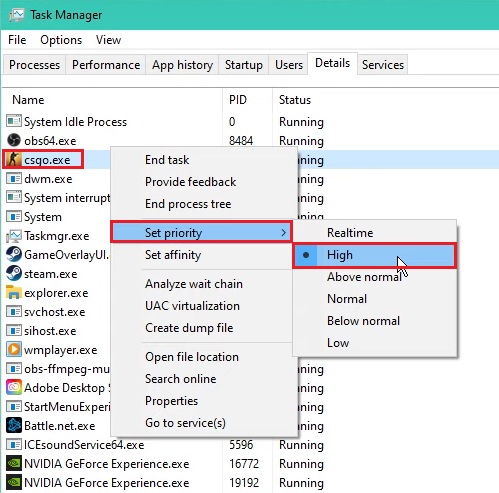Click the System interrupts row icon
499x493 pixels.
point(14,197)
